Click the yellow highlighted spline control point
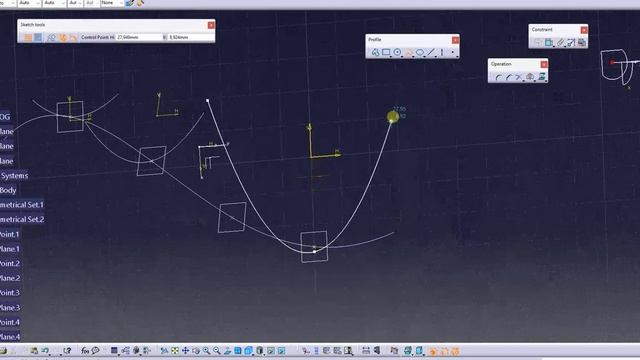This screenshot has height=360, width=640. tap(393, 117)
